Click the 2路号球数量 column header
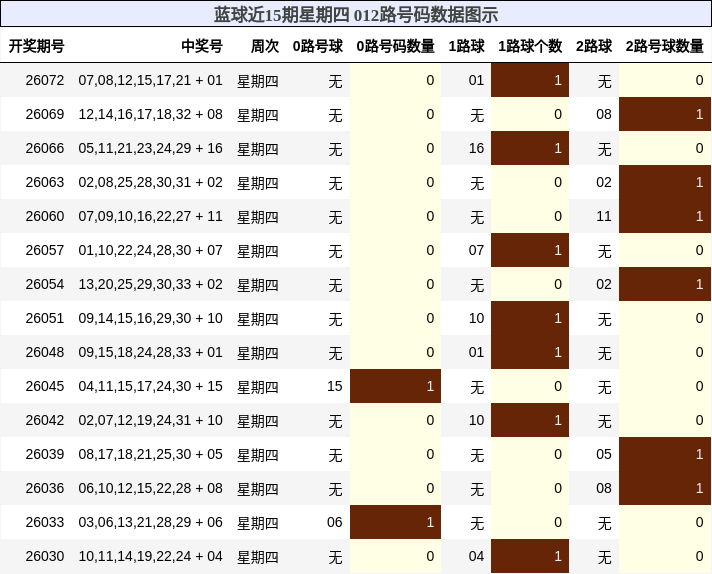This screenshot has width=712, height=574. point(665,46)
